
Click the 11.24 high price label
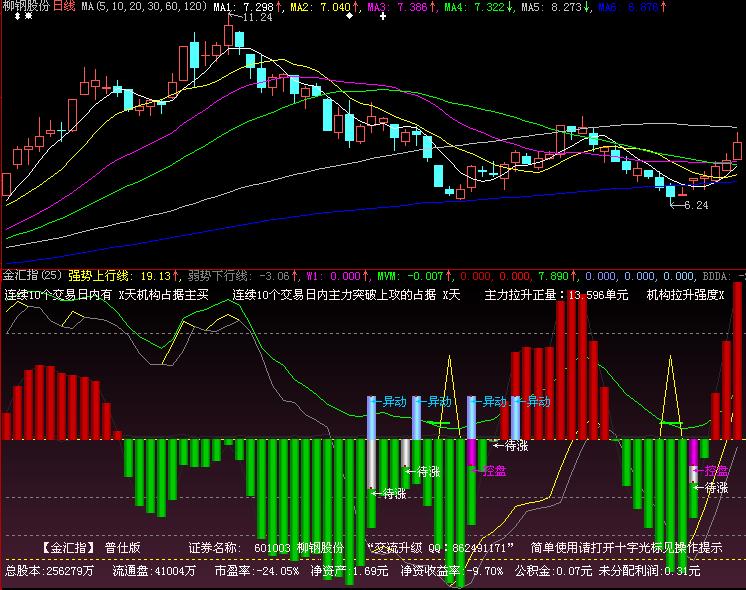257,18
